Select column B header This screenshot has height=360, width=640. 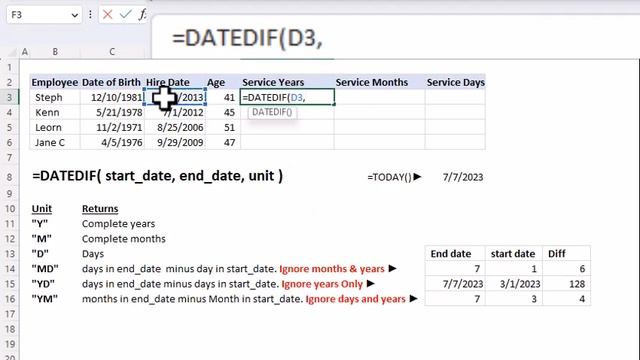pos(55,52)
